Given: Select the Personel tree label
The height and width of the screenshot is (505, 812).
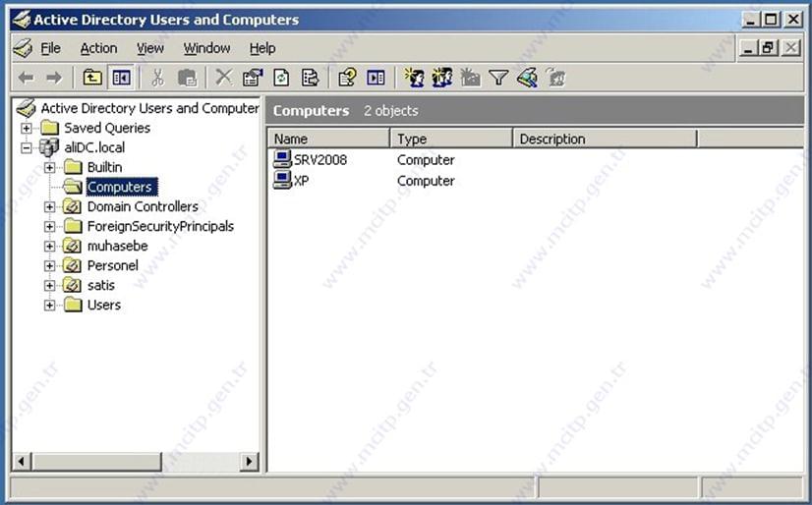Looking at the screenshot, I should point(112,265).
